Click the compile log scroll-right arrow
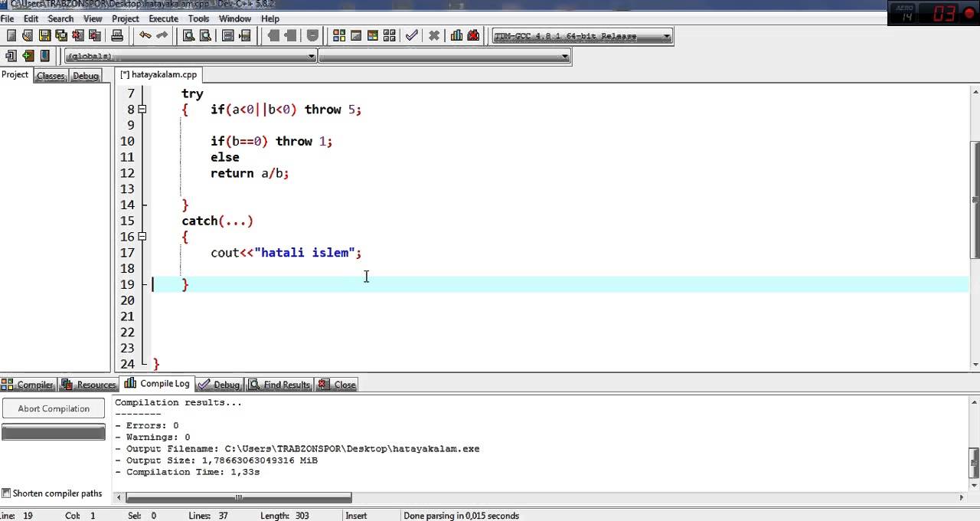 click(x=962, y=498)
